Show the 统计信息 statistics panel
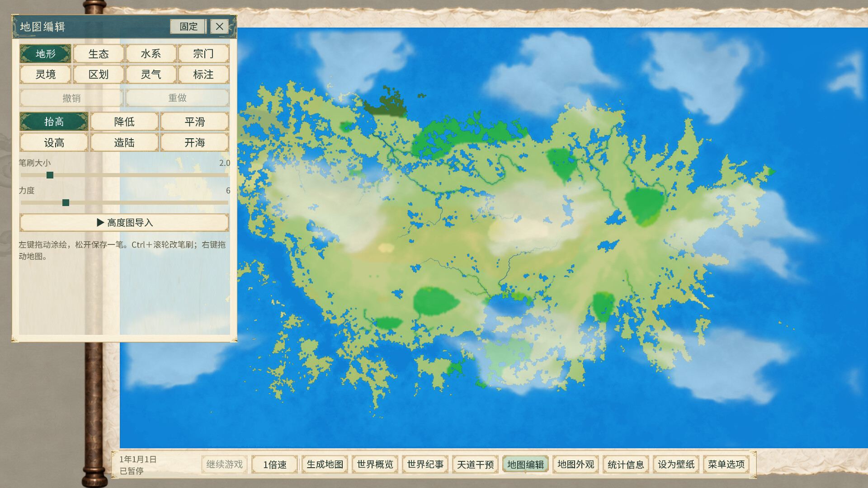The image size is (868, 488). (626, 465)
